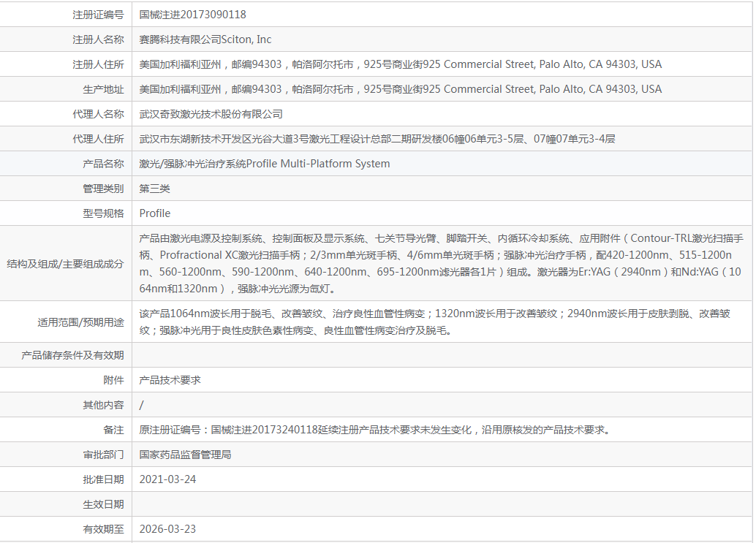Select the 代理人住所 label
The height and width of the screenshot is (543, 756).
pos(98,140)
